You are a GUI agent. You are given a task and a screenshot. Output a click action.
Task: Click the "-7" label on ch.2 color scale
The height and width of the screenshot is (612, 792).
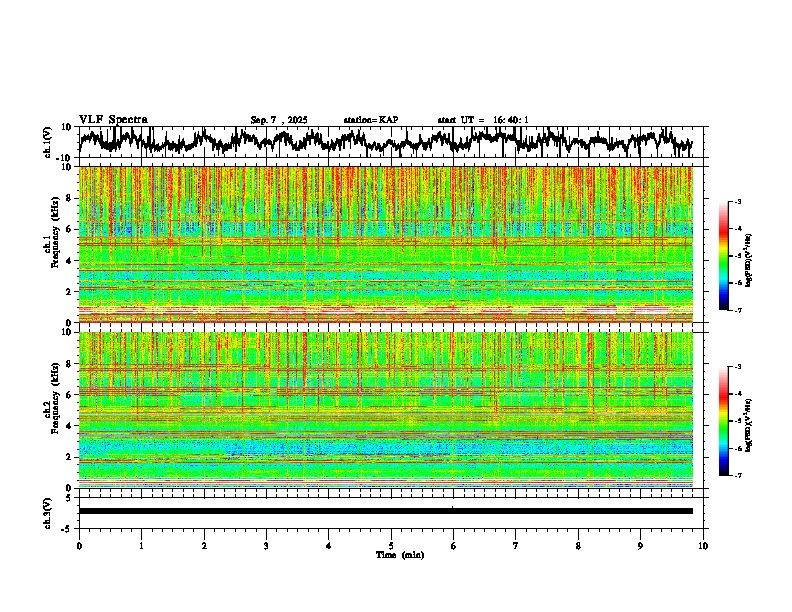tap(738, 475)
